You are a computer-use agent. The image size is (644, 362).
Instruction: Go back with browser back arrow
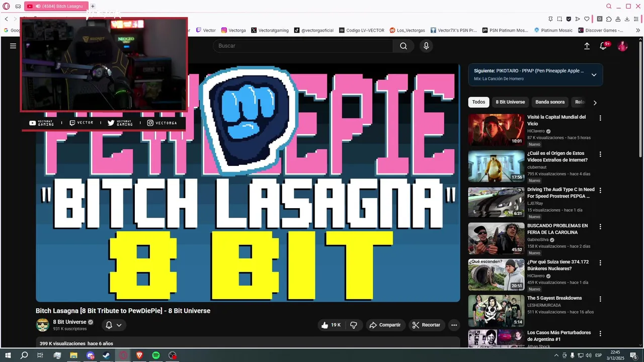click(7, 19)
